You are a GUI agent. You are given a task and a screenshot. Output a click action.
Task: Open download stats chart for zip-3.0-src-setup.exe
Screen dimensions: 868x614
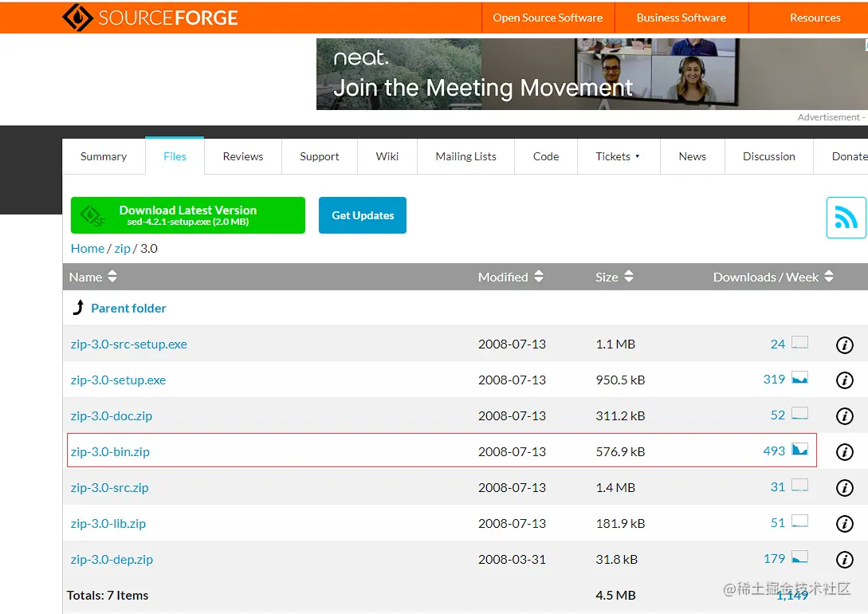click(x=799, y=343)
